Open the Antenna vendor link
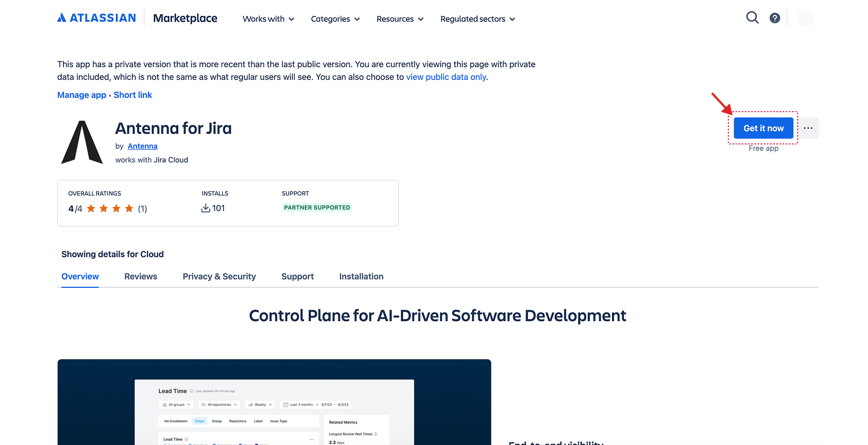 [x=142, y=146]
